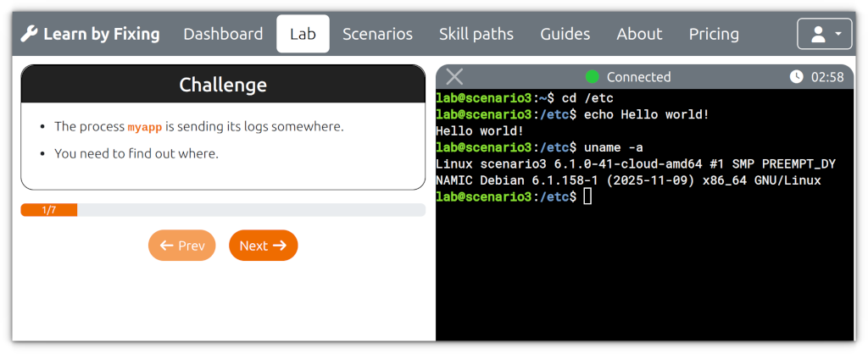Click the 02:58 remaining time
Viewport: 868px width, 354px height.
coord(827,77)
